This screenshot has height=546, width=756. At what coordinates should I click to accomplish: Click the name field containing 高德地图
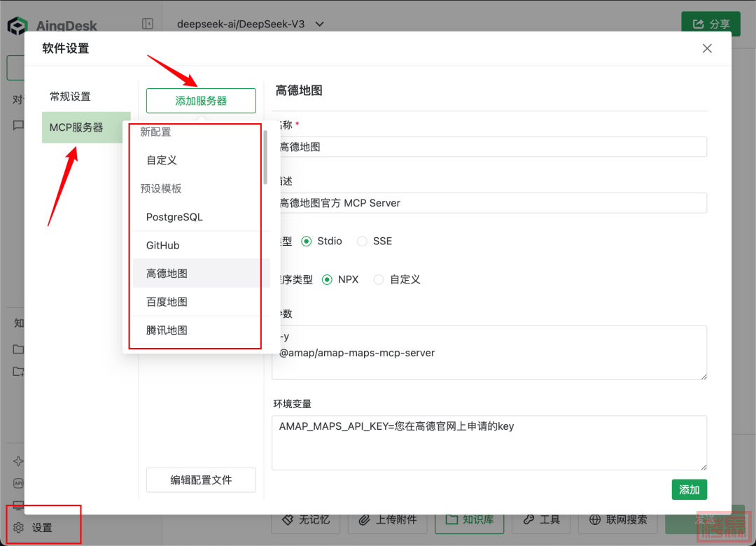(489, 147)
